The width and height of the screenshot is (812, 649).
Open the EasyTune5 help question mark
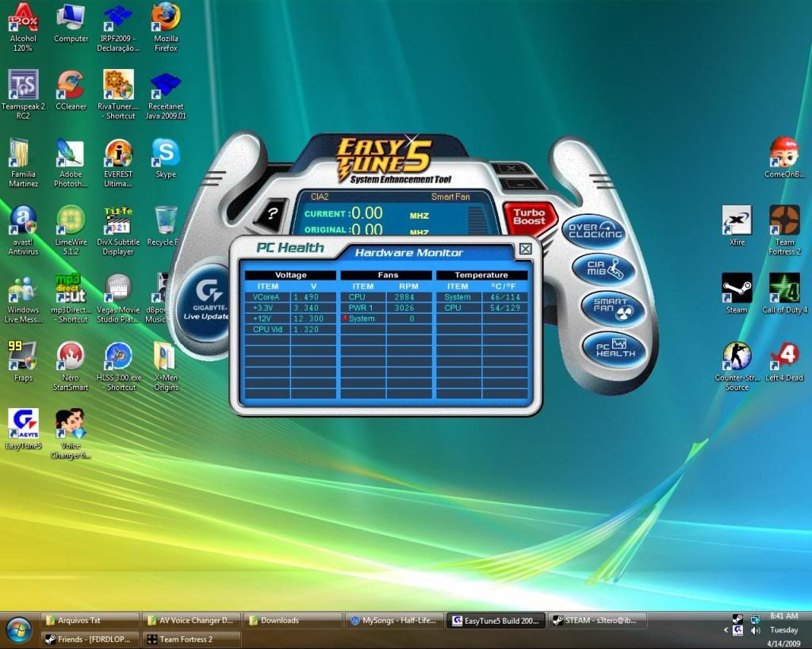coord(273,213)
